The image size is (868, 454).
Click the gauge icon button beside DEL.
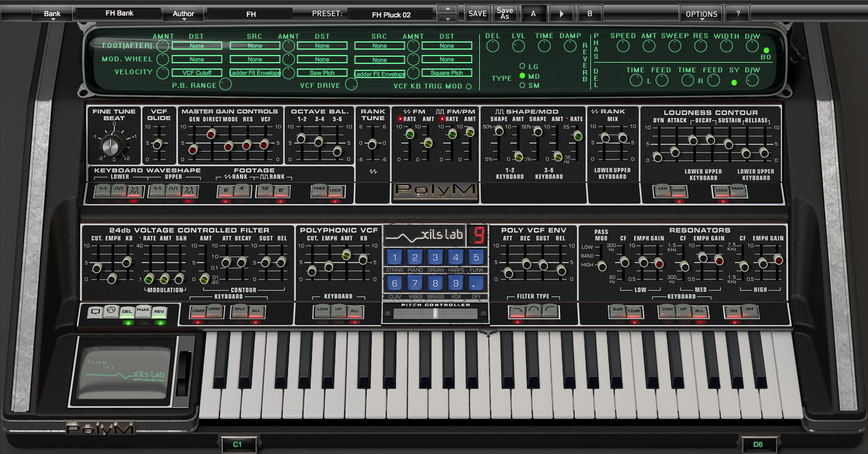point(111,312)
